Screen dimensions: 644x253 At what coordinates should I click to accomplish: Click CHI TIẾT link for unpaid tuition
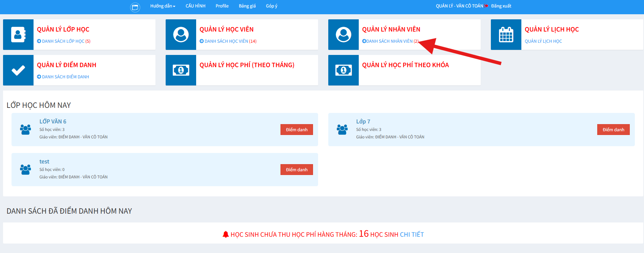(412, 235)
